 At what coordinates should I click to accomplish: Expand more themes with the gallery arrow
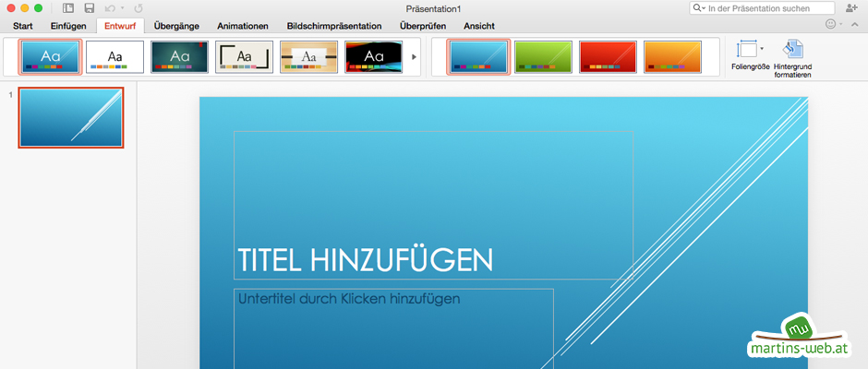(414, 56)
